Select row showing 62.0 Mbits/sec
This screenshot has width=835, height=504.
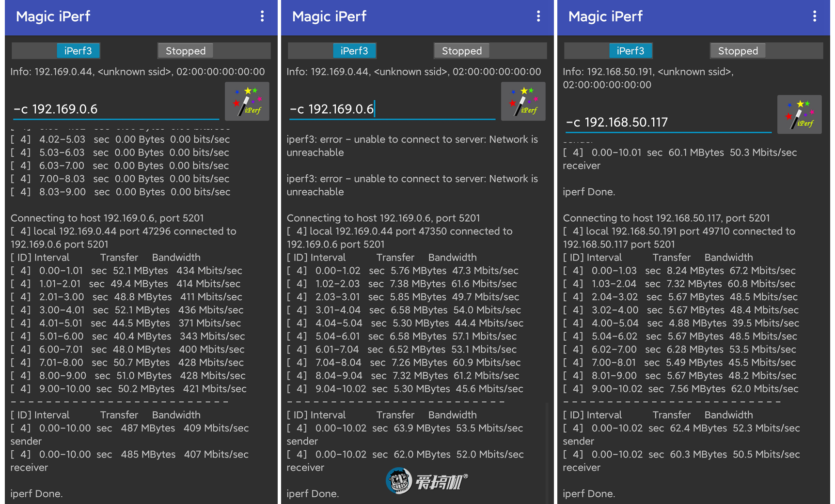click(x=681, y=389)
